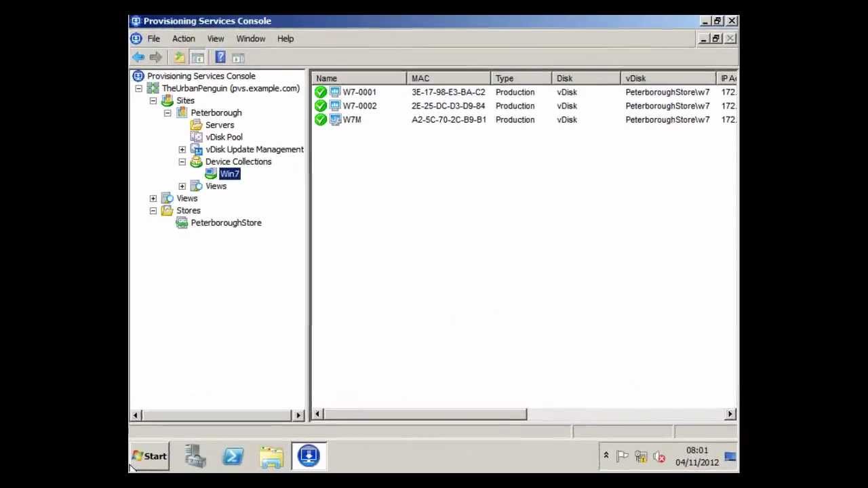This screenshot has width=868, height=488.
Task: Toggle Show/Hide Console Tree toolbar icon
Action: 197,58
